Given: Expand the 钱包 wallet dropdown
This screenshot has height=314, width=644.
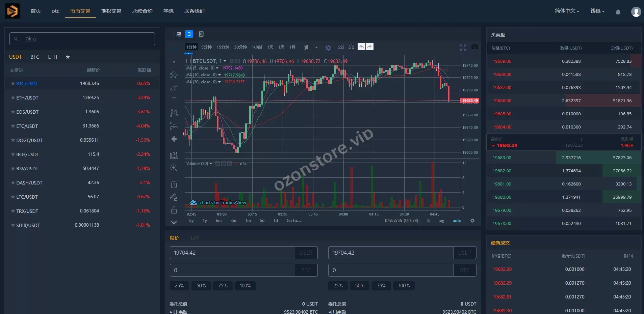Looking at the screenshot, I should (597, 11).
